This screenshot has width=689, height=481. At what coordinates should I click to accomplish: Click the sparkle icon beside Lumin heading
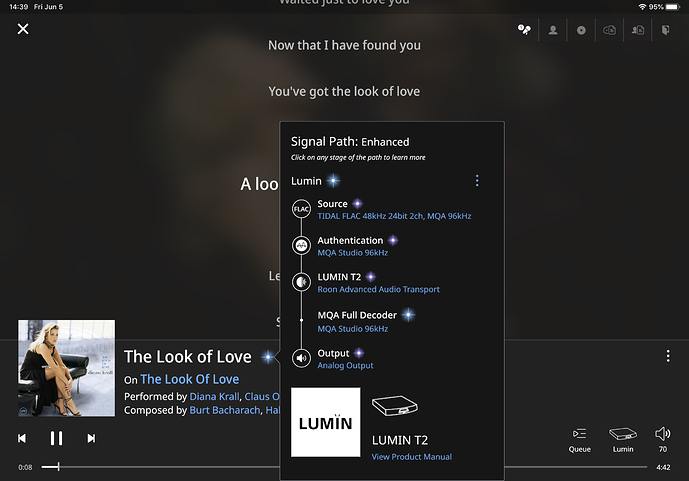334,181
